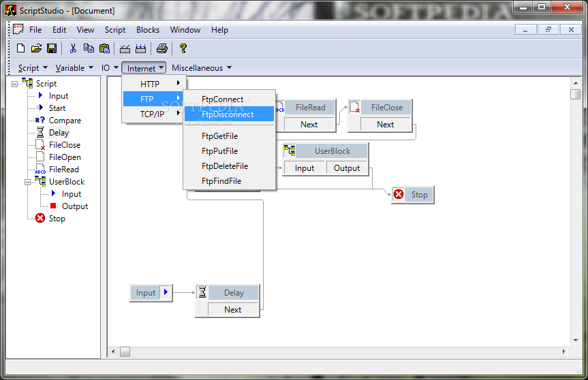The height and width of the screenshot is (380, 588).
Task: Open help with the question mark icon
Action: 183,48
